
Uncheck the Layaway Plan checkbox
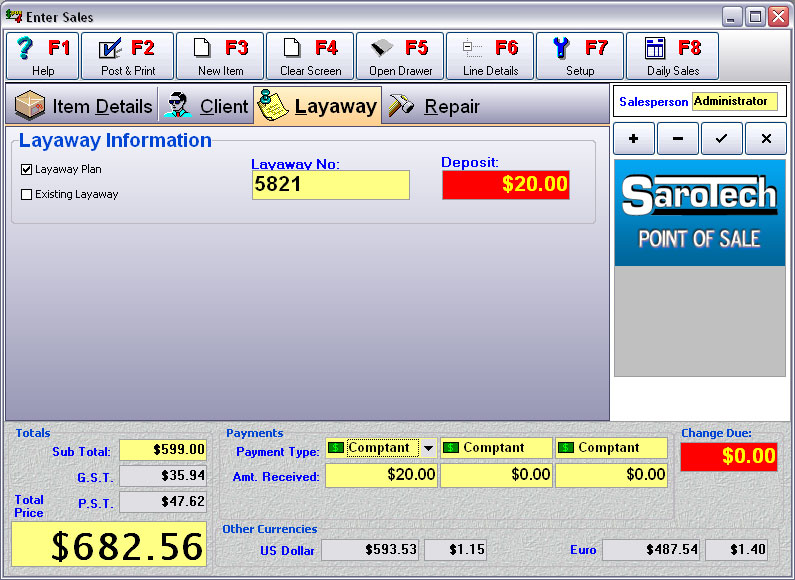click(x=27, y=170)
